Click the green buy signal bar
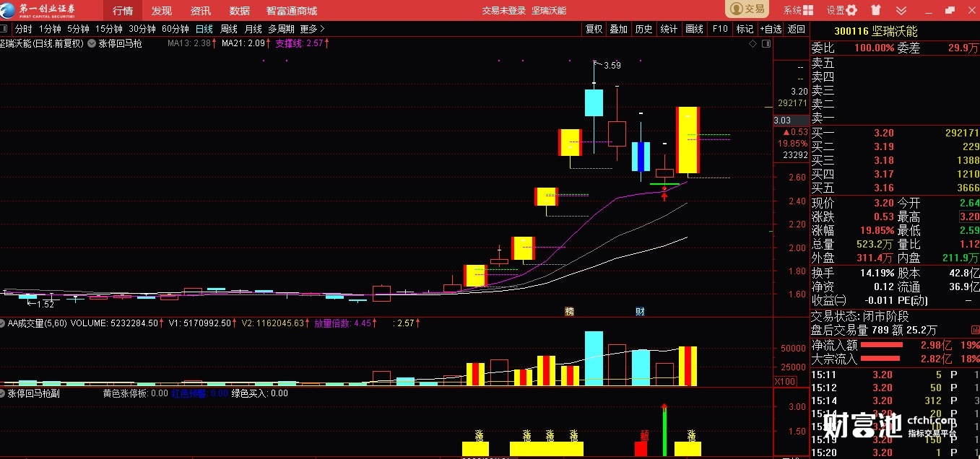 tap(664, 430)
